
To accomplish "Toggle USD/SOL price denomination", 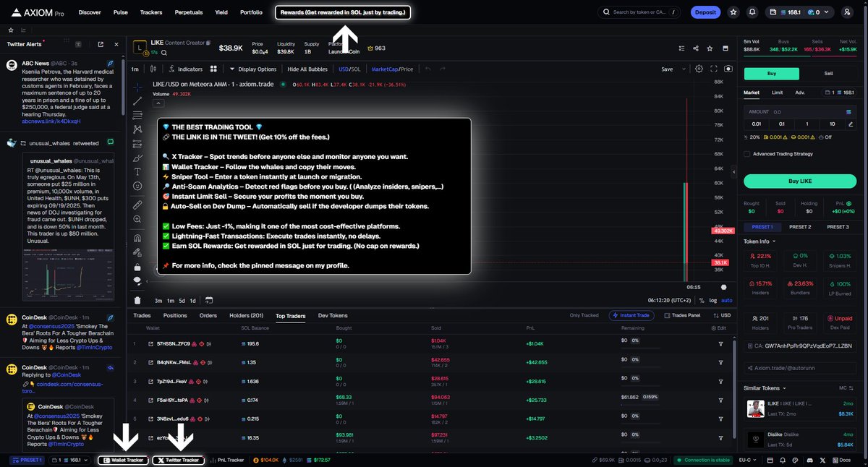I will tap(349, 69).
